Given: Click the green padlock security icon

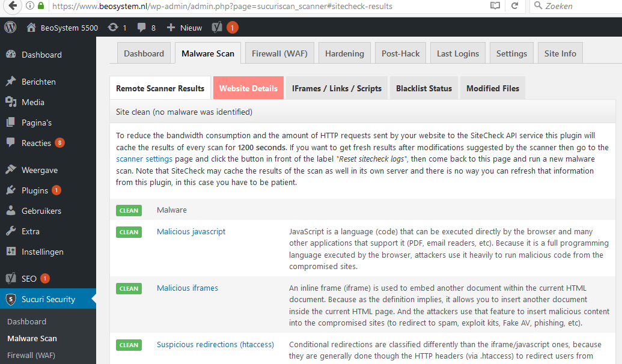Looking at the screenshot, I should point(41,6).
